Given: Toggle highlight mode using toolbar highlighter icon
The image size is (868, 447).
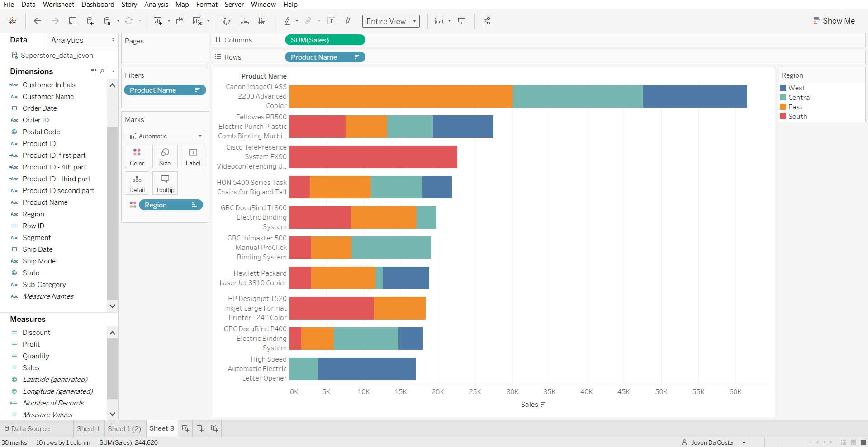Looking at the screenshot, I should pyautogui.click(x=287, y=21).
